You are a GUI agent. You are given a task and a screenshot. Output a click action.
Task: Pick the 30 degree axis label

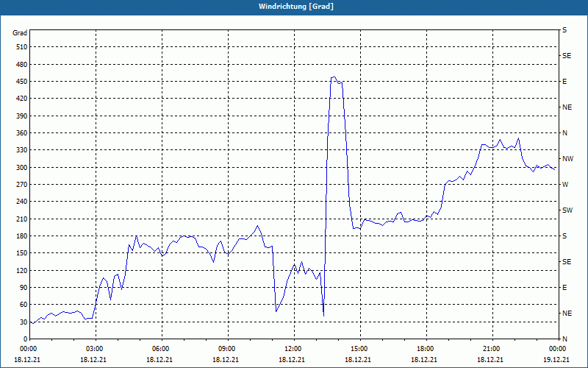pos(24,322)
